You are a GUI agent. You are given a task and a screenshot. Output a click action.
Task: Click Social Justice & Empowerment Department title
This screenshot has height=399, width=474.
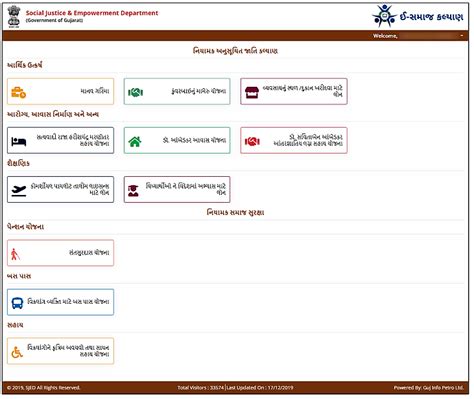[92, 13]
